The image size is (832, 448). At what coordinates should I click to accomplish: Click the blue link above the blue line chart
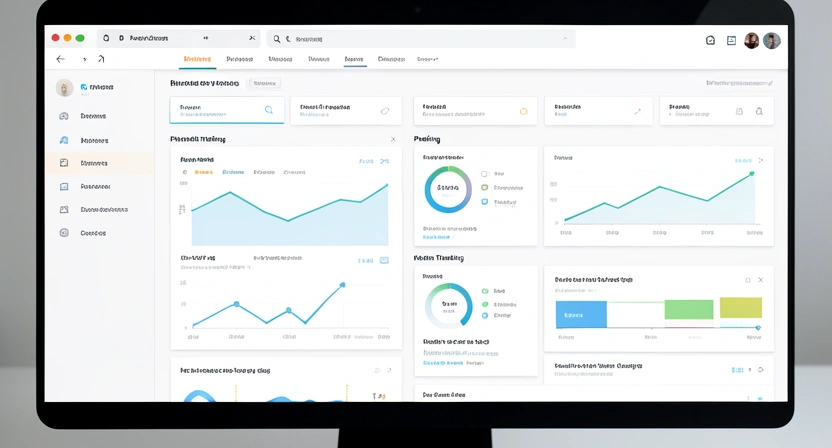click(x=366, y=261)
